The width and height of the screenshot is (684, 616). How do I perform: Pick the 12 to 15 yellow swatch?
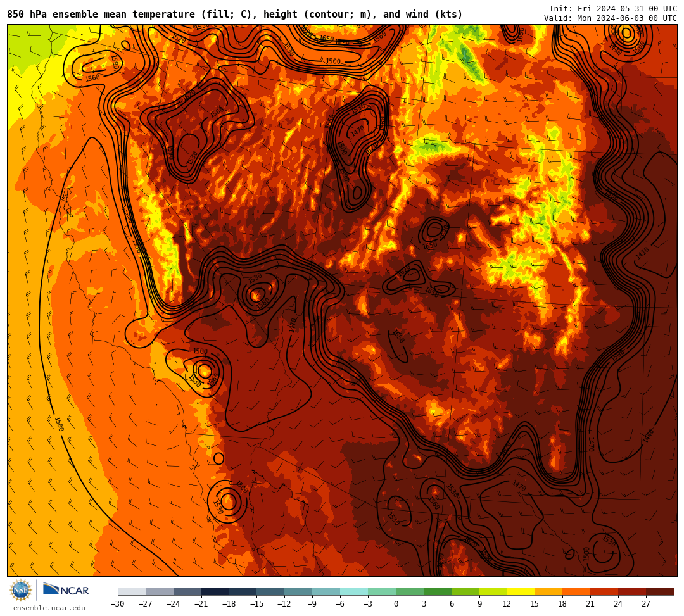click(x=521, y=591)
